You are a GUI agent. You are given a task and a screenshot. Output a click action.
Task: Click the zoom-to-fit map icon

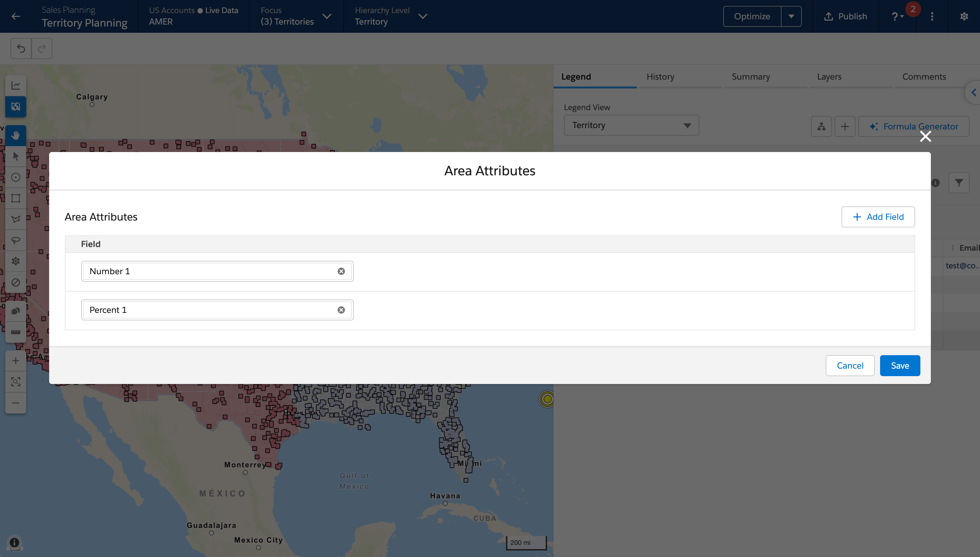(x=16, y=382)
